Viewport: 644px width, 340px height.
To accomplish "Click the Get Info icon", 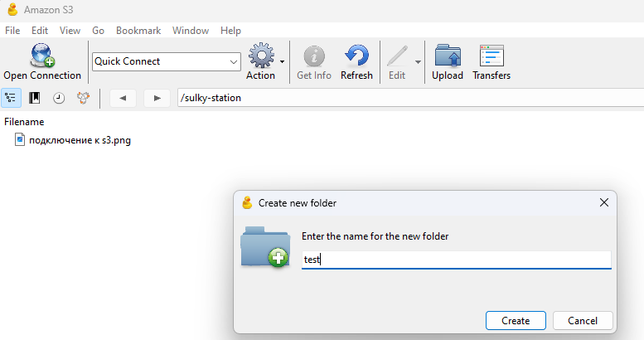I will [x=314, y=56].
